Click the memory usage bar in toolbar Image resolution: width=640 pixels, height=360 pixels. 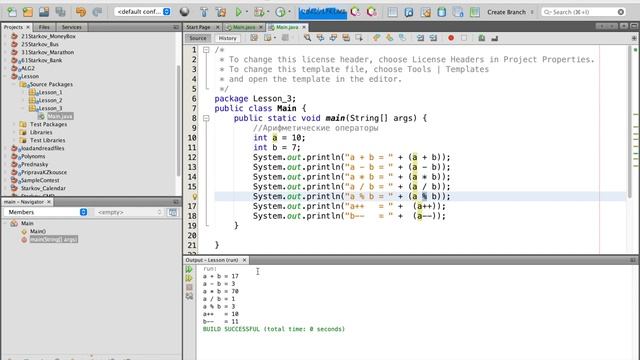pyautogui.click(x=322, y=12)
